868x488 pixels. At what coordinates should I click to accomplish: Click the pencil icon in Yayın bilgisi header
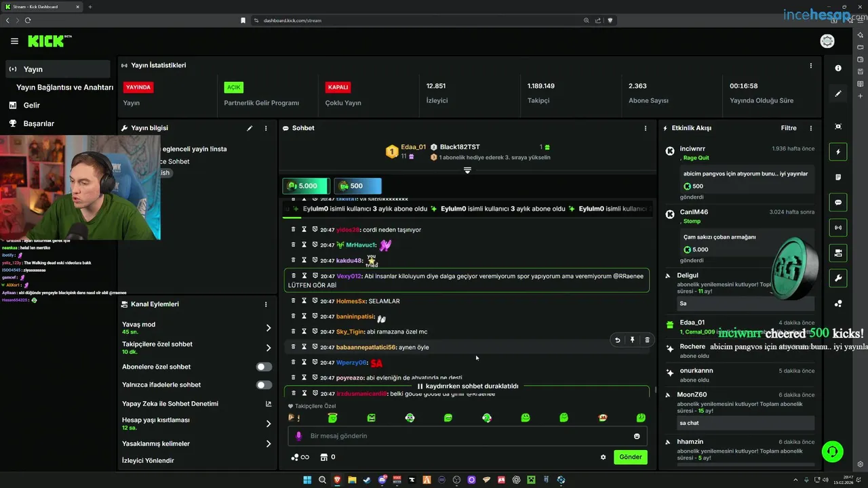click(250, 128)
